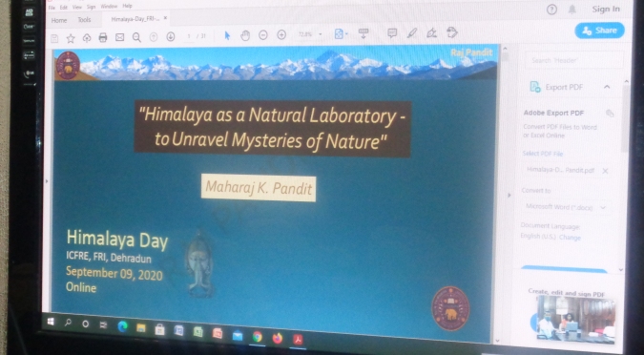Zoom out with minus icon
The image size is (644, 355).
[263, 35]
